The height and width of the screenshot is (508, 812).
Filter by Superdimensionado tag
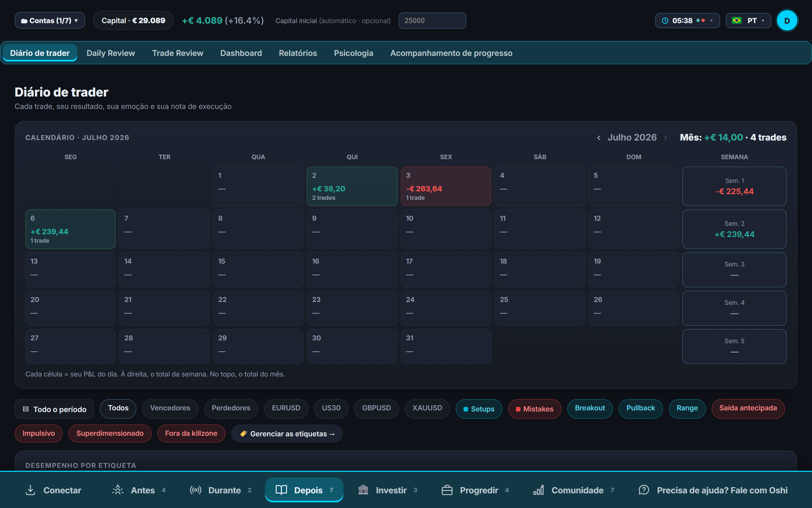[x=110, y=434]
